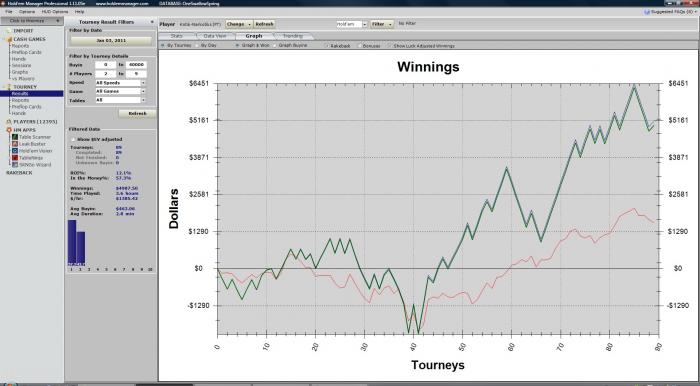Click the maximum Buyin input field
Image resolution: width=700 pixels, height=386 pixels.
[136, 65]
